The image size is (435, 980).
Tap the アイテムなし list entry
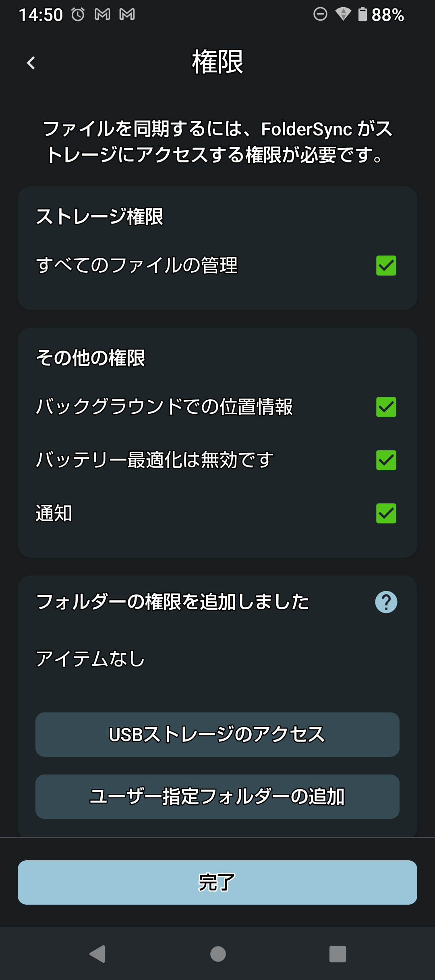pyautogui.click(x=90, y=659)
